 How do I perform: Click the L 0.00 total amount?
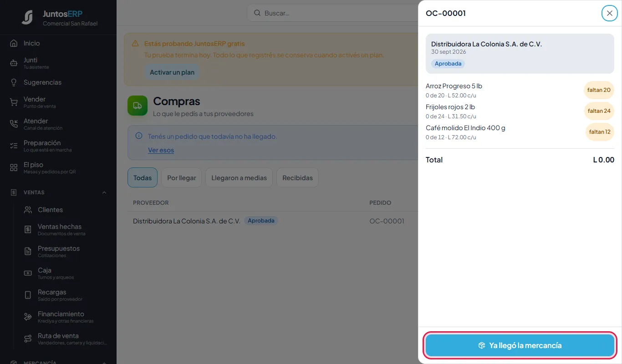coord(603,160)
